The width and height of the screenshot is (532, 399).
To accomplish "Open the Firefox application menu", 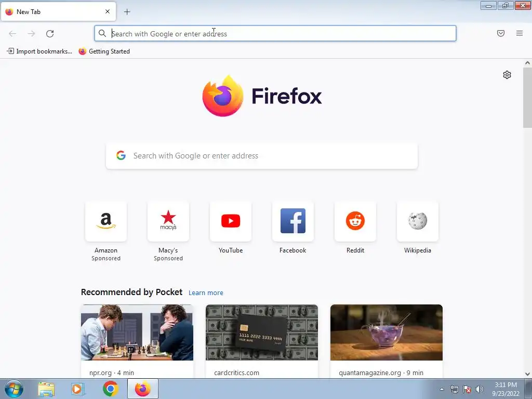I will point(519,33).
